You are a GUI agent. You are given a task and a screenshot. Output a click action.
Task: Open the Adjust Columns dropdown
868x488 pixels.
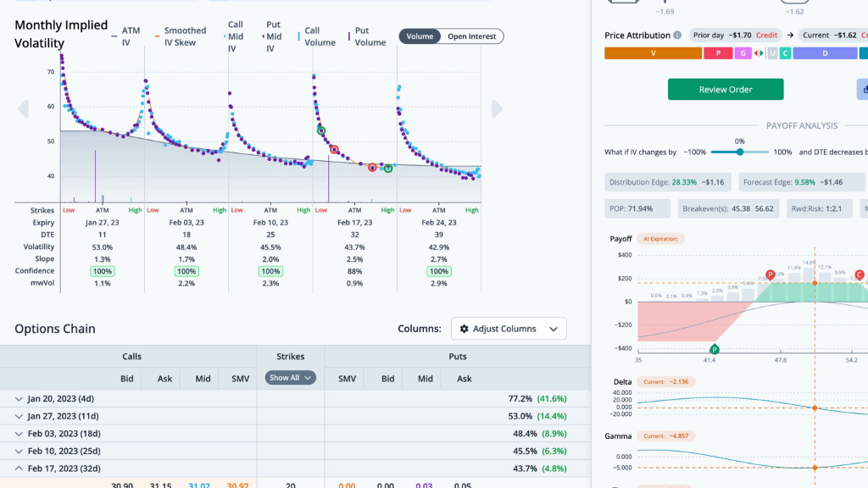[x=509, y=329]
